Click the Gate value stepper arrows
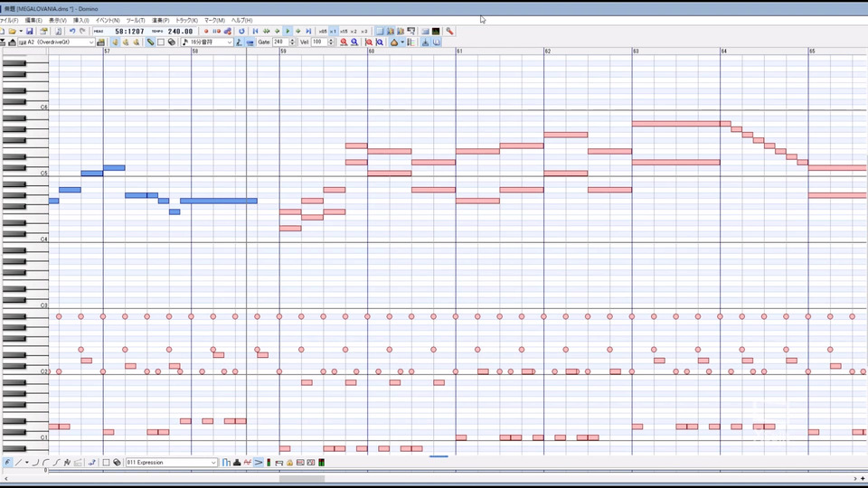The width and height of the screenshot is (868, 488). (292, 42)
